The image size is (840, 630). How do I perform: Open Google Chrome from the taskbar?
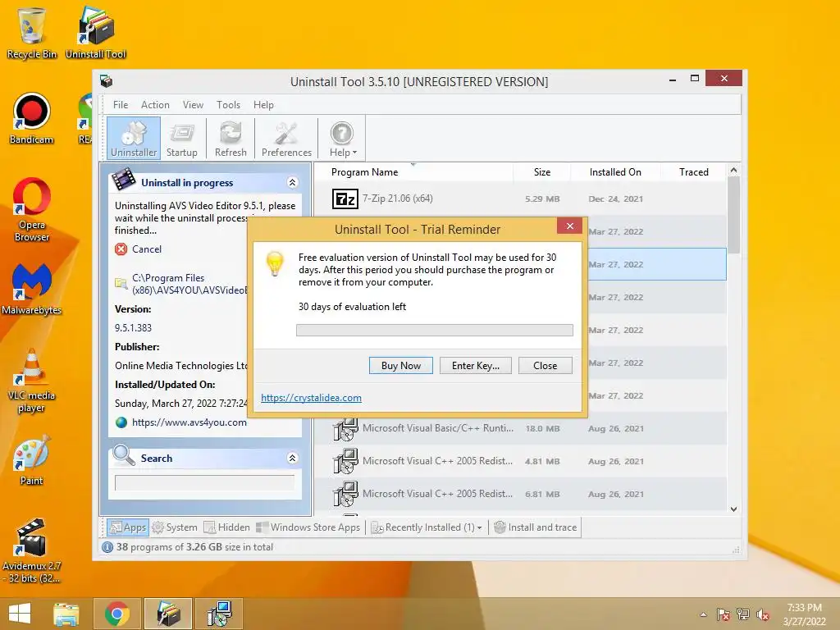(x=116, y=614)
